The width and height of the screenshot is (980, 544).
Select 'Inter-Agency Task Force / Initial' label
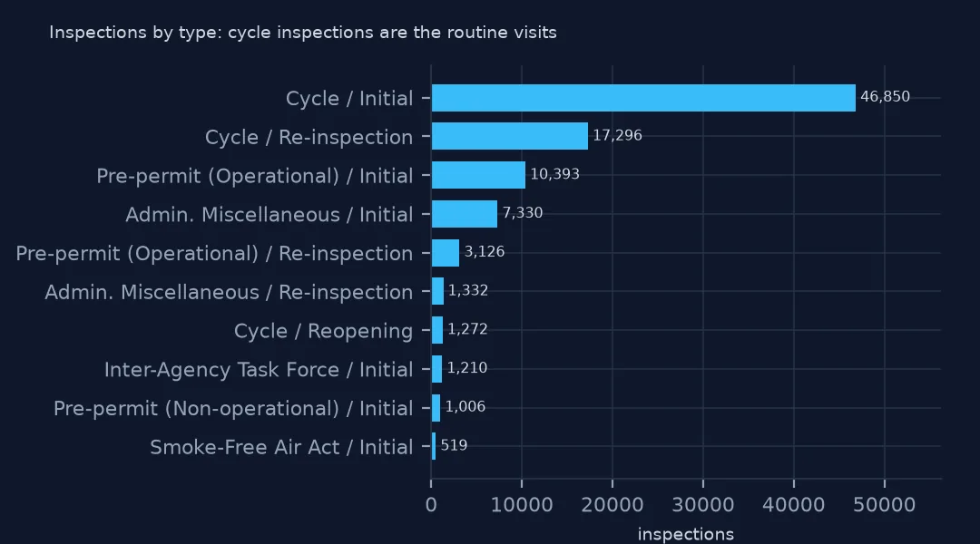(x=259, y=370)
